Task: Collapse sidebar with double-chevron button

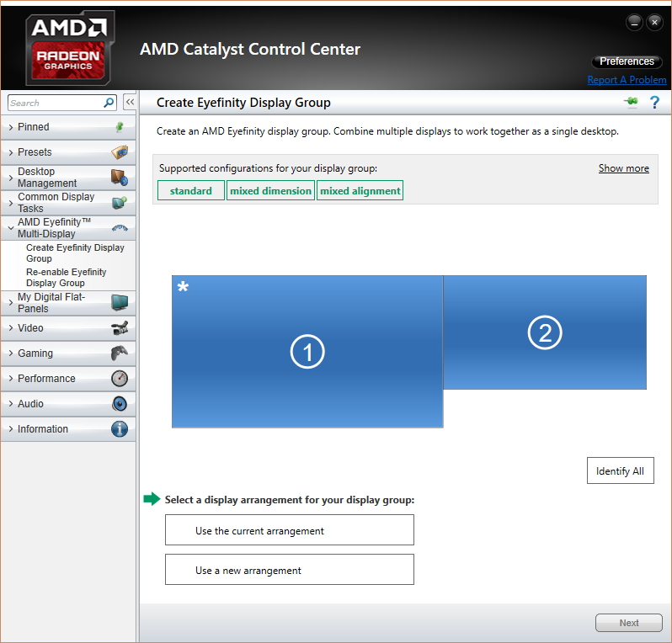Action: (130, 102)
